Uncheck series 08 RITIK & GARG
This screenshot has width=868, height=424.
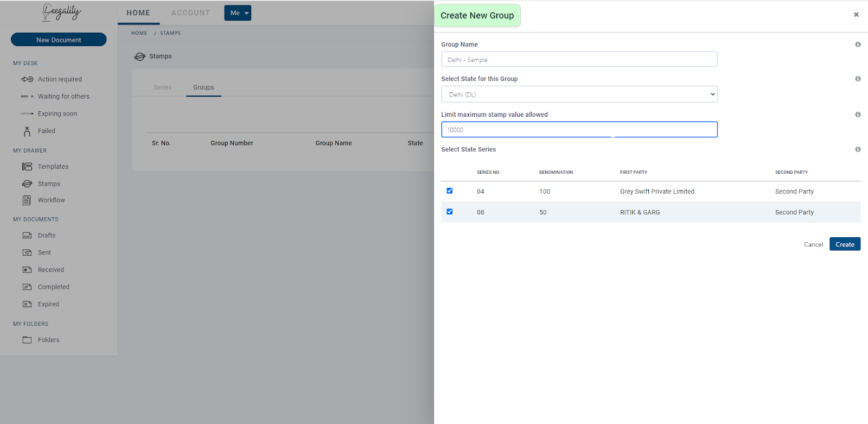tap(449, 212)
